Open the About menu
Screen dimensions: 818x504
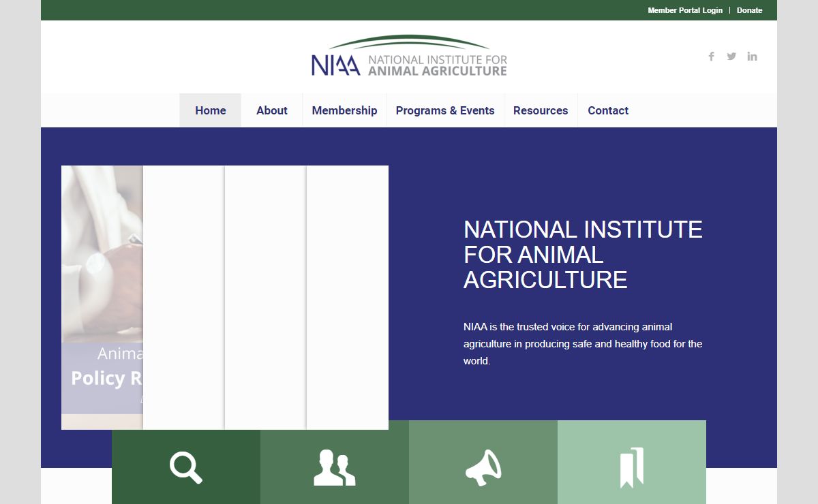[x=271, y=110]
